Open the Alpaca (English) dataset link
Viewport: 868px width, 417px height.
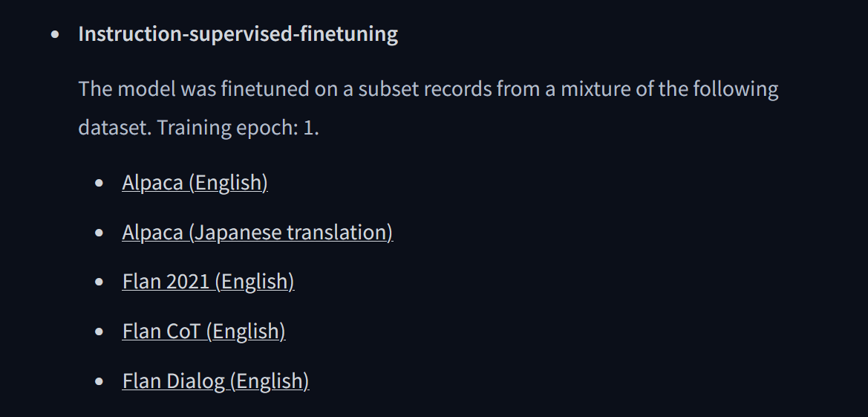(195, 182)
